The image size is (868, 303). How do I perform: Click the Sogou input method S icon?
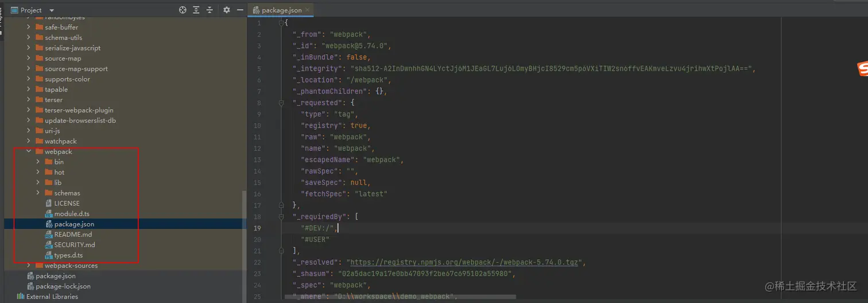click(862, 69)
